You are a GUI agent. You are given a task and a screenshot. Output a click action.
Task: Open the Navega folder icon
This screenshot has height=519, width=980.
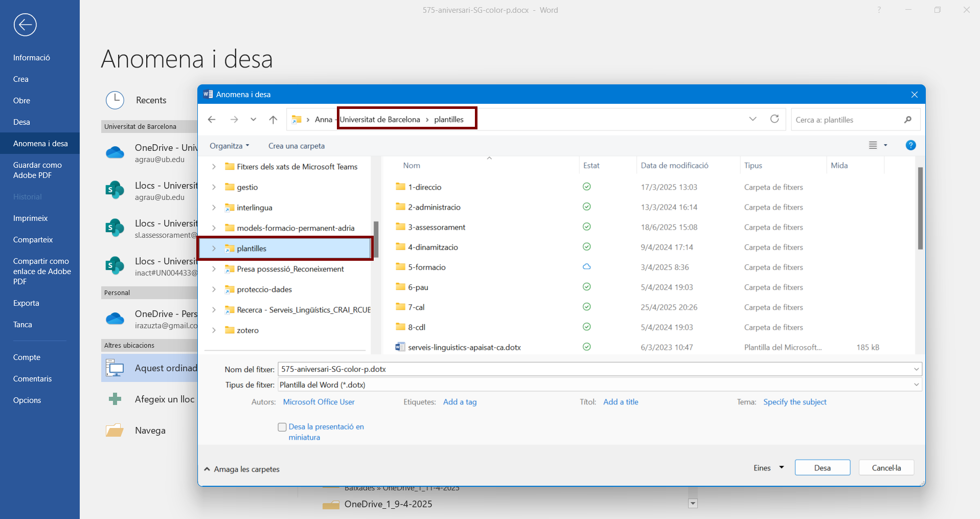(x=115, y=431)
